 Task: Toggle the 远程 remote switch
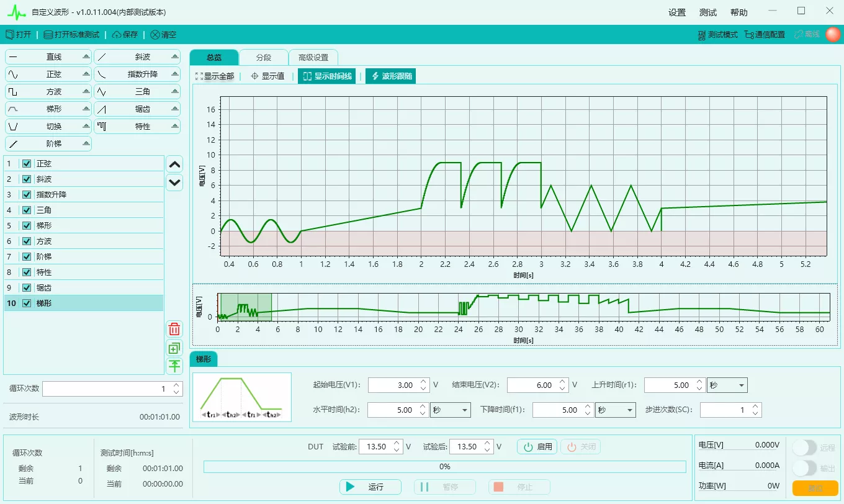[804, 448]
